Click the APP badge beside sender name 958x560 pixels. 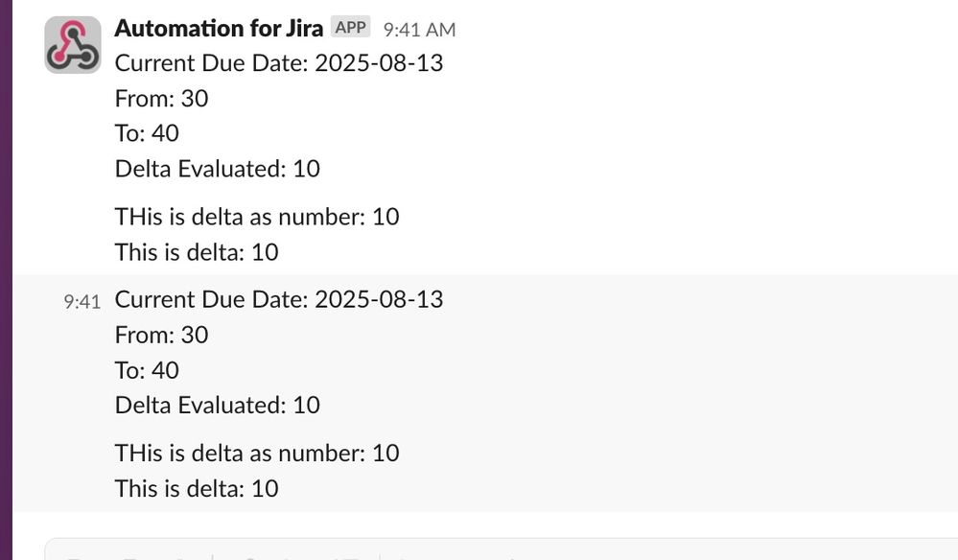(x=351, y=28)
